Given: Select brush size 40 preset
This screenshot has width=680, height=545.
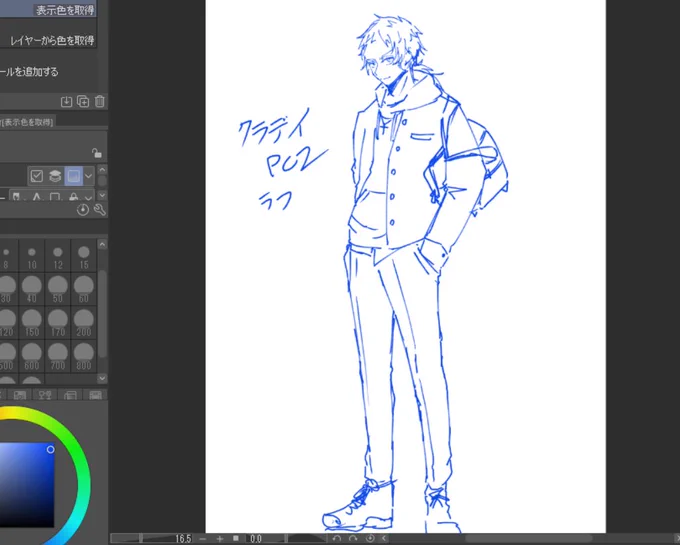Looking at the screenshot, I should 32,289.
